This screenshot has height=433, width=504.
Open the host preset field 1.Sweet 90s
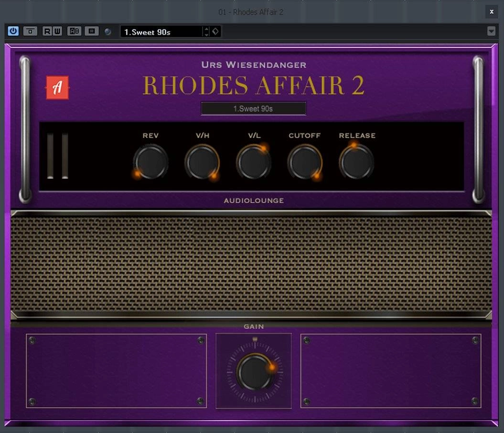pos(161,32)
